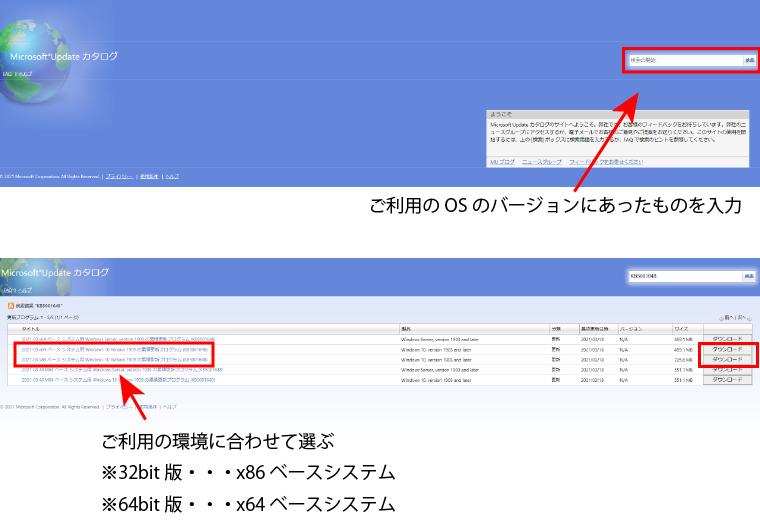Open 使用条件 in the home page footer
This screenshot has width=760, height=530.
click(x=149, y=177)
